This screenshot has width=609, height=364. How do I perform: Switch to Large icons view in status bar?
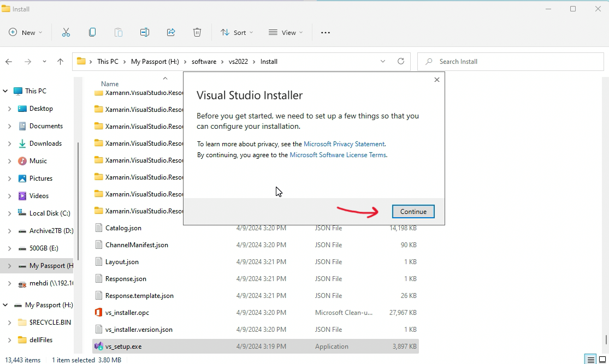602,360
